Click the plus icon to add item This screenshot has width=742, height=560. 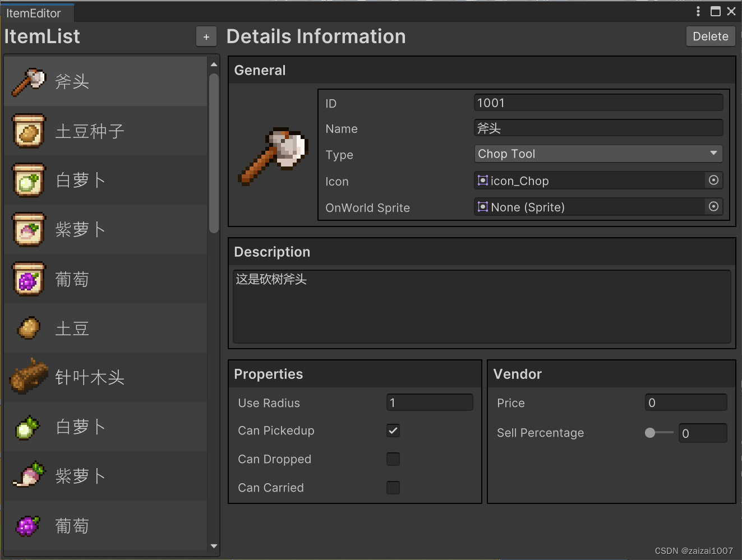206,37
